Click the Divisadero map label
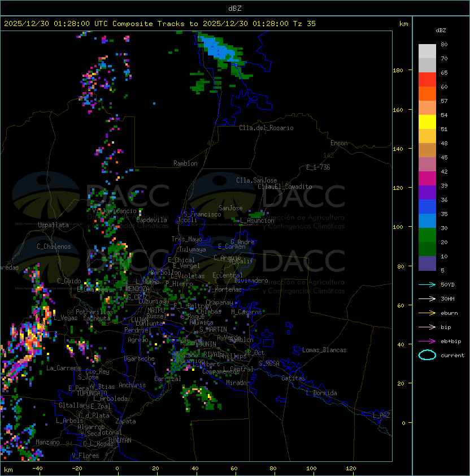The image size is (470, 476). (251, 280)
